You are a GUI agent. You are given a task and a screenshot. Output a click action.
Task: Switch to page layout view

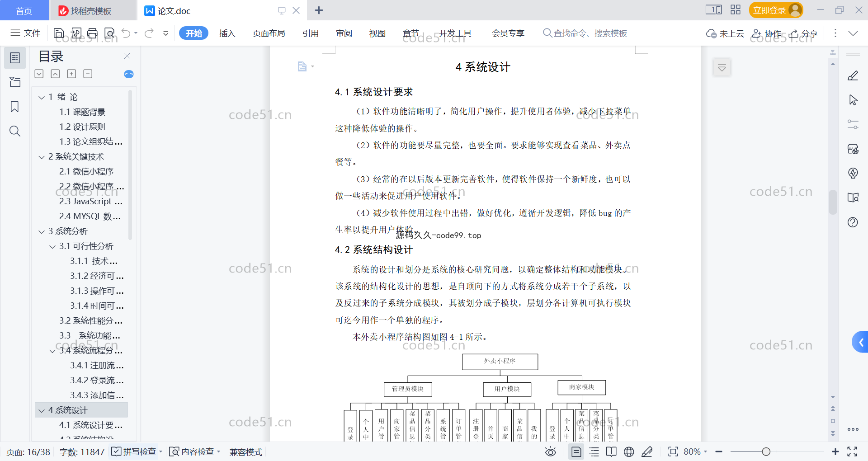576,452
